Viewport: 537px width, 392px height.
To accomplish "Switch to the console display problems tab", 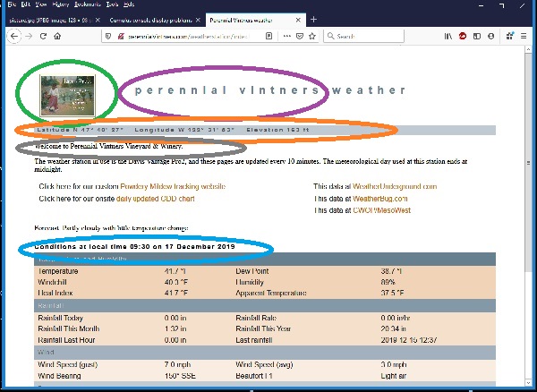I will pyautogui.click(x=148, y=19).
